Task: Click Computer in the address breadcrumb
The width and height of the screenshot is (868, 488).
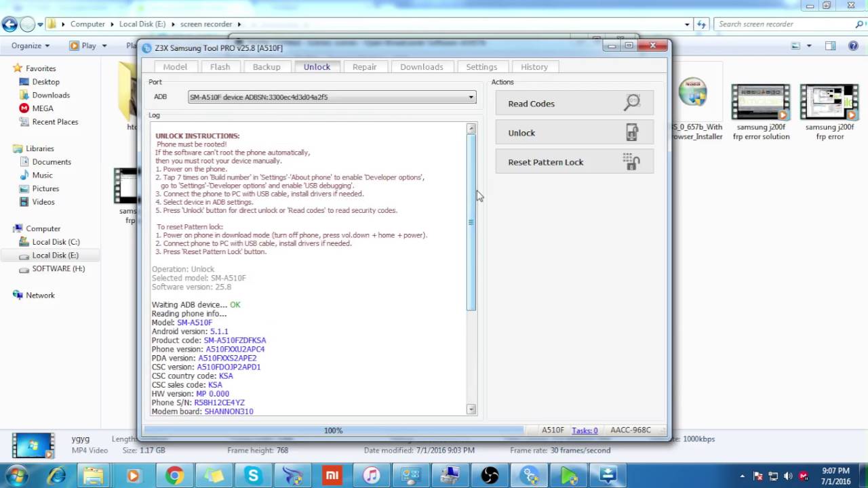Action: tap(87, 24)
